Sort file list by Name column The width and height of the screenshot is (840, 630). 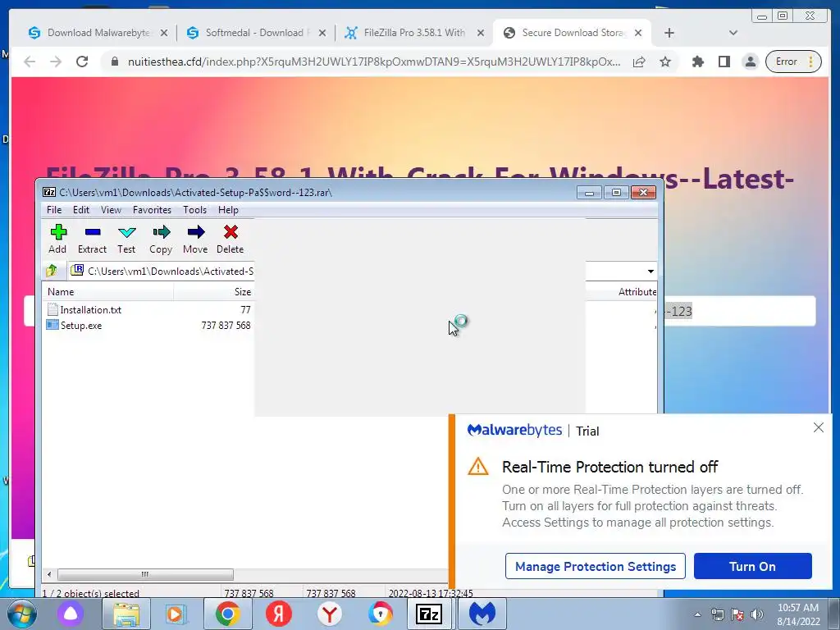click(107, 292)
